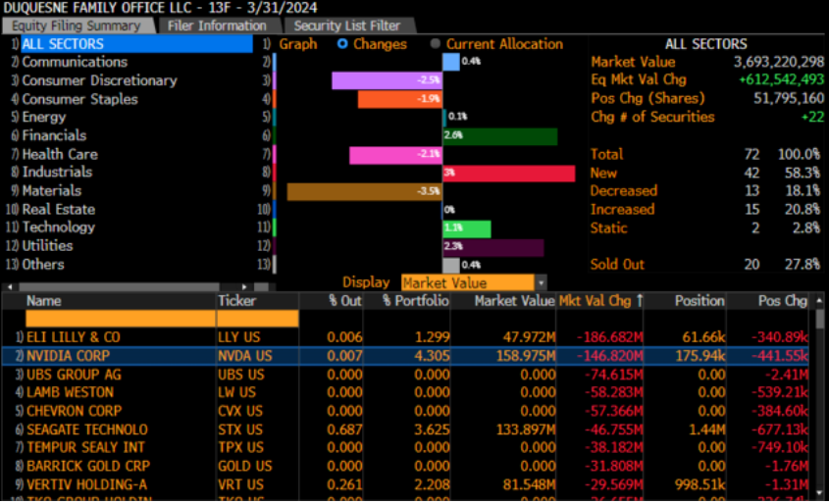Screen dimensions: 829x504
Task: Click the Utilities 2.3% bar
Action: click(493, 247)
